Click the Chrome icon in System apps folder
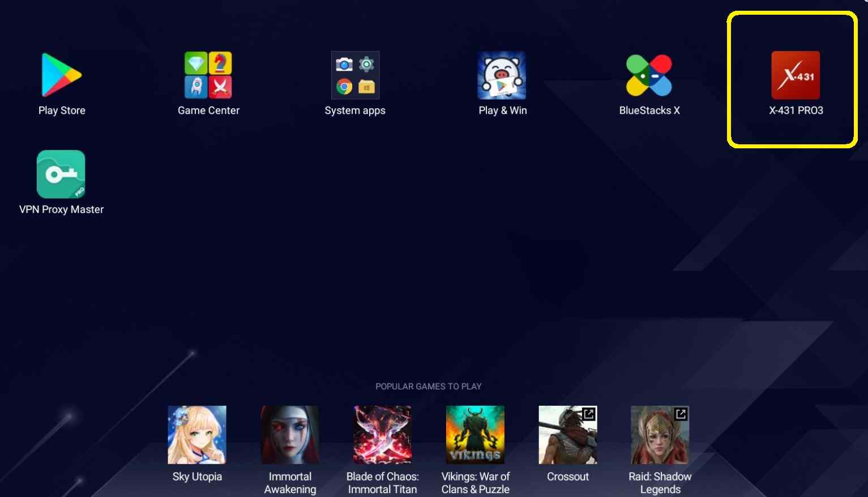Image resolution: width=868 pixels, height=497 pixels. [x=344, y=87]
